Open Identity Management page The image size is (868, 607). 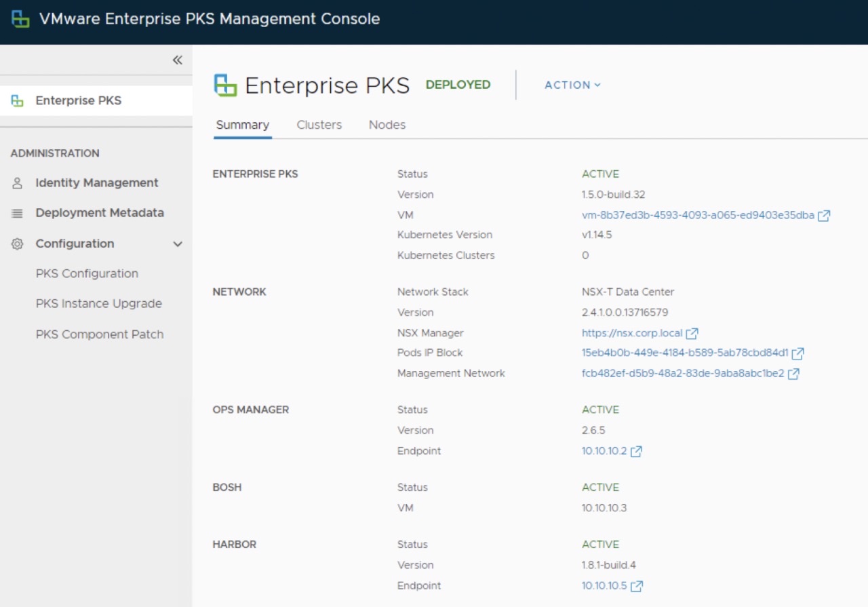click(x=97, y=183)
